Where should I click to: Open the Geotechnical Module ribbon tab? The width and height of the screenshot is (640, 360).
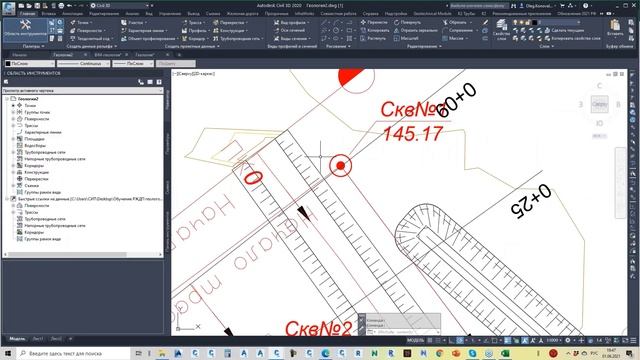(x=433, y=13)
